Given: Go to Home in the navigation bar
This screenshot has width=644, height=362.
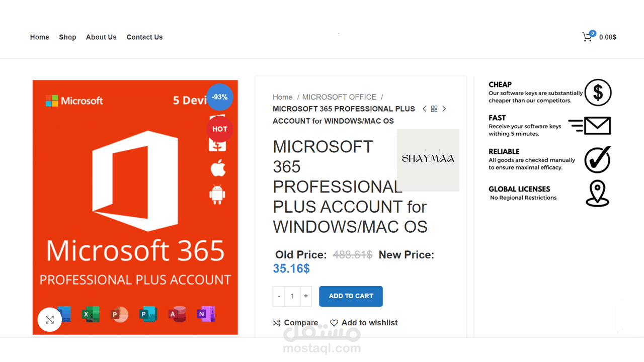Looking at the screenshot, I should 40,37.
